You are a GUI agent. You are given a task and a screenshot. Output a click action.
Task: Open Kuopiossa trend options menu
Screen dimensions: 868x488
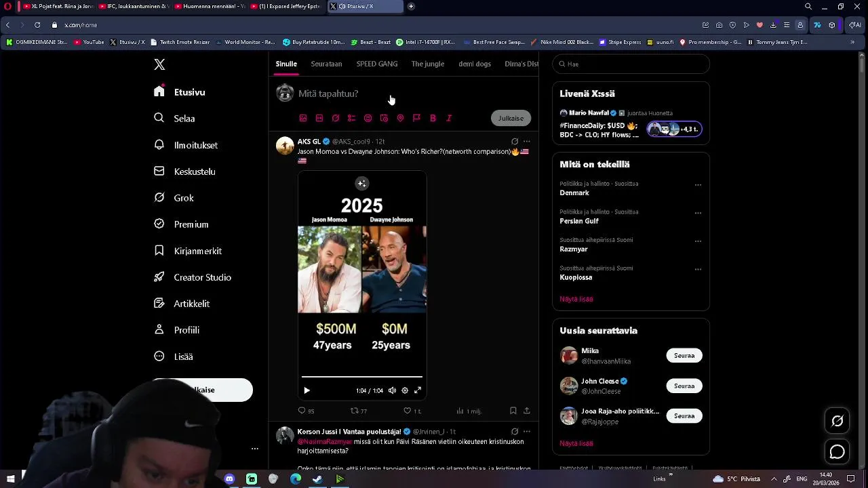(x=698, y=269)
